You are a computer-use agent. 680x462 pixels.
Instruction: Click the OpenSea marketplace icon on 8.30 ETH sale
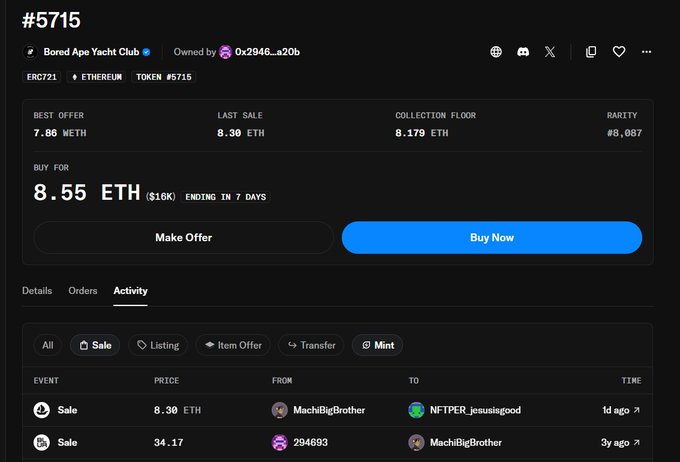42,410
